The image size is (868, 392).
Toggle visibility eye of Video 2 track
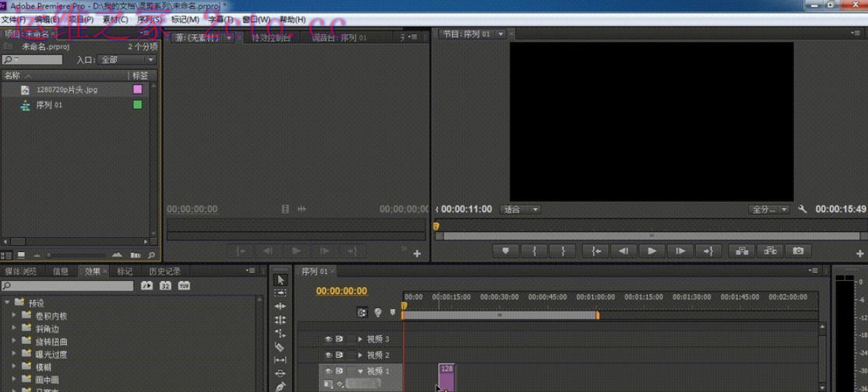tap(329, 355)
